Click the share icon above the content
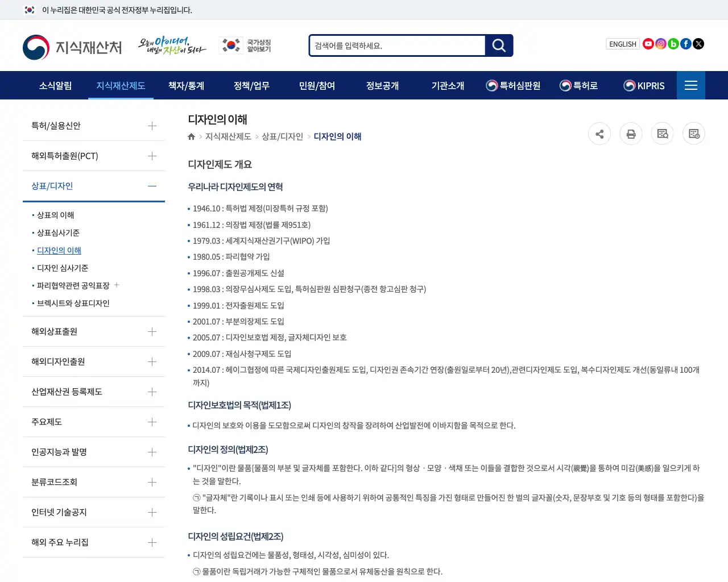The height and width of the screenshot is (582, 728). click(599, 134)
